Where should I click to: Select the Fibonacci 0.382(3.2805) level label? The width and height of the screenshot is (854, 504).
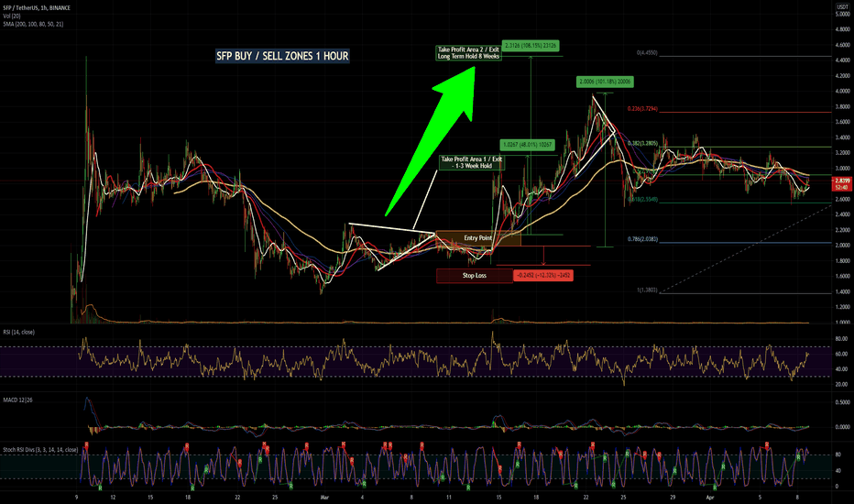coord(642,144)
